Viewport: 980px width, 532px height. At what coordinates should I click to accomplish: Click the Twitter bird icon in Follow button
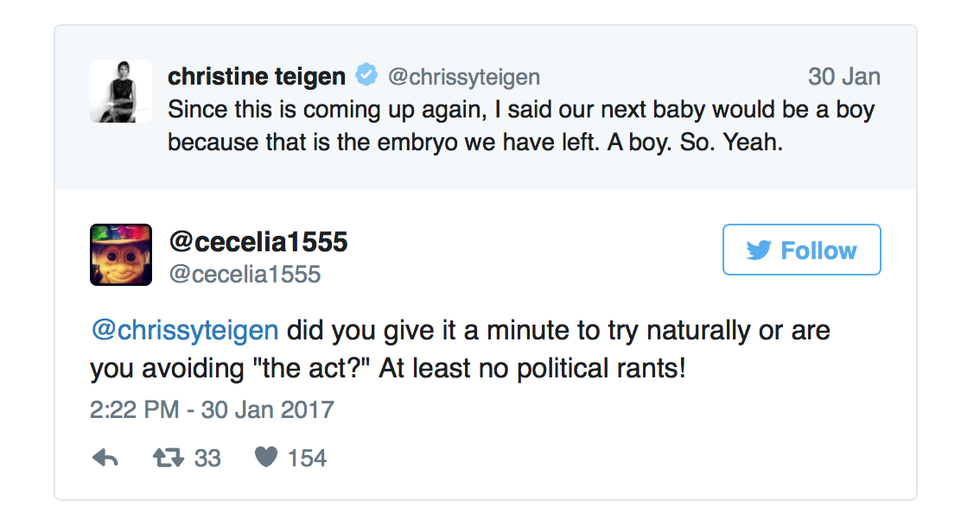click(x=759, y=250)
